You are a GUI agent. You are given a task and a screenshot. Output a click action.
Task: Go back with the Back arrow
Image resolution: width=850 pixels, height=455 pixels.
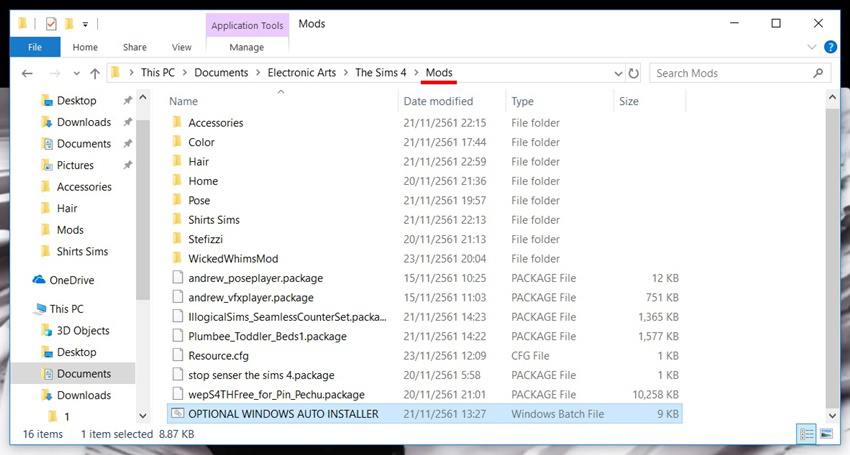[x=27, y=73]
